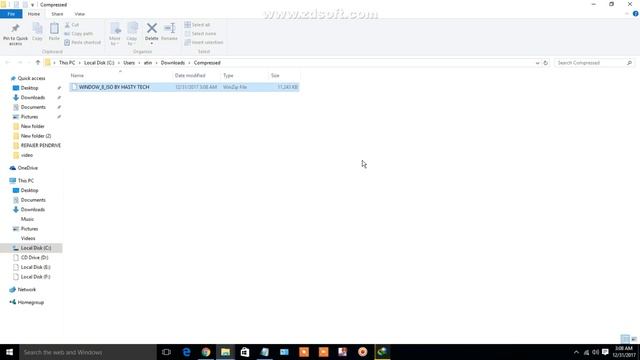The image size is (640, 360).
Task: Select Network in navigation pane
Action: click(x=27, y=289)
